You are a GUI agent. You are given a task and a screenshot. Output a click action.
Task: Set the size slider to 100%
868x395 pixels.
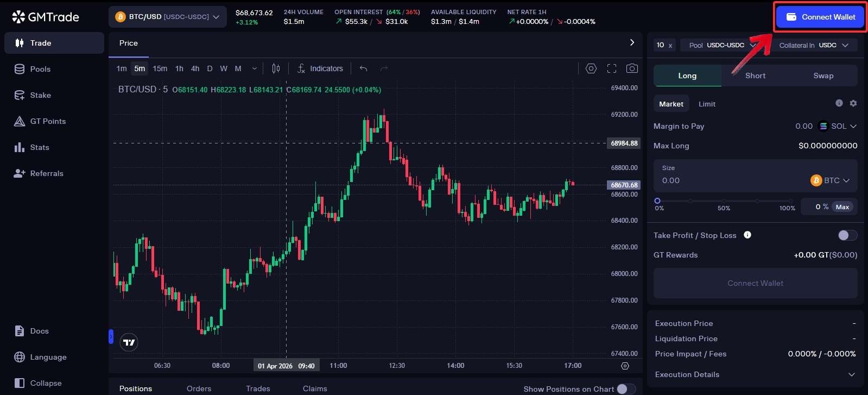790,201
